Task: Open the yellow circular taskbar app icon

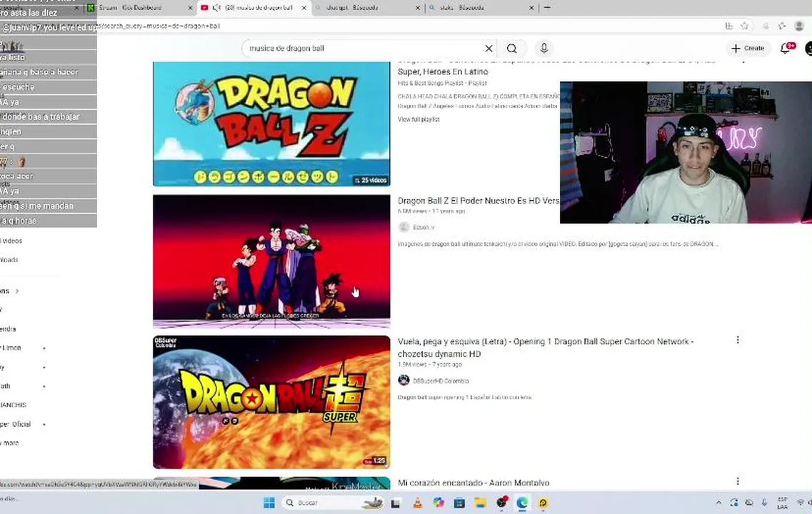Action: pyautogui.click(x=543, y=503)
